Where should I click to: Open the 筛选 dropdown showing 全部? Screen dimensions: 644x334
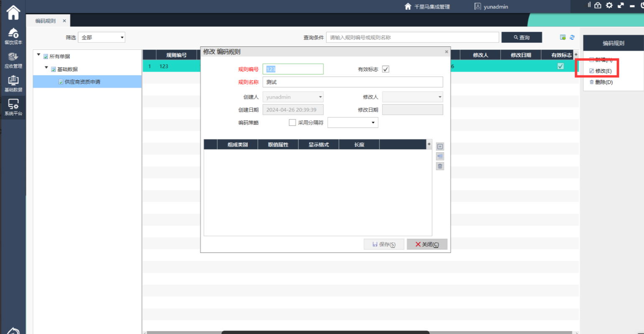click(102, 37)
